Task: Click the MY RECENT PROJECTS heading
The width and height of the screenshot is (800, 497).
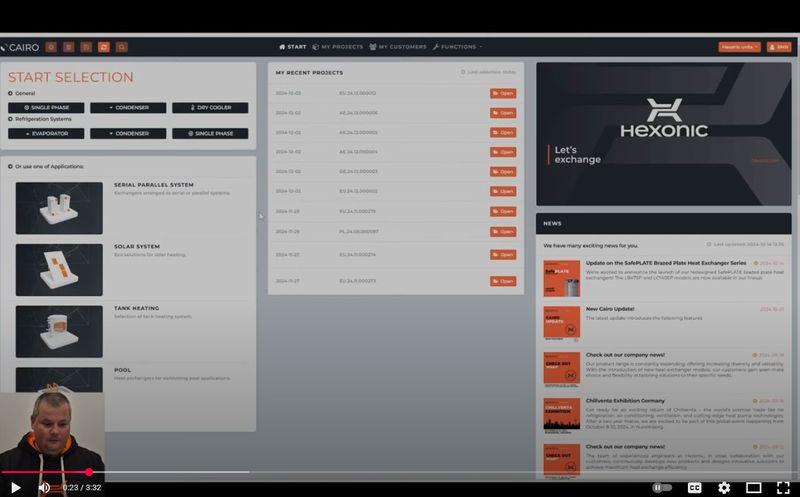Action: click(309, 73)
